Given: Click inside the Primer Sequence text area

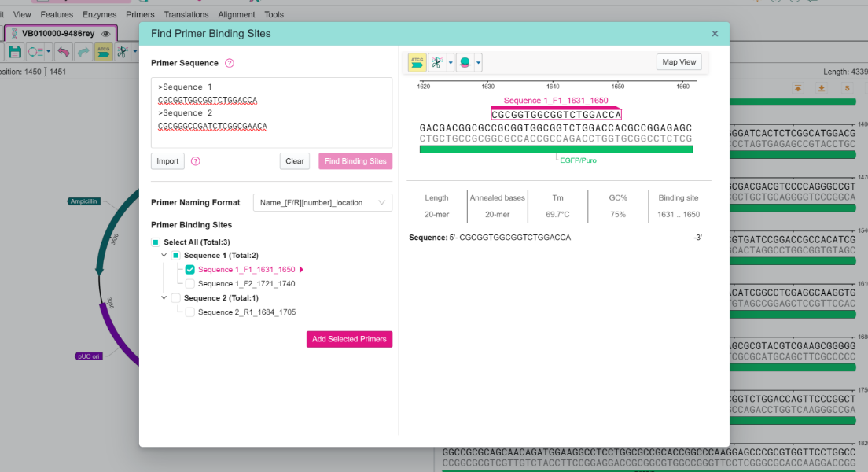Looking at the screenshot, I should [x=272, y=112].
